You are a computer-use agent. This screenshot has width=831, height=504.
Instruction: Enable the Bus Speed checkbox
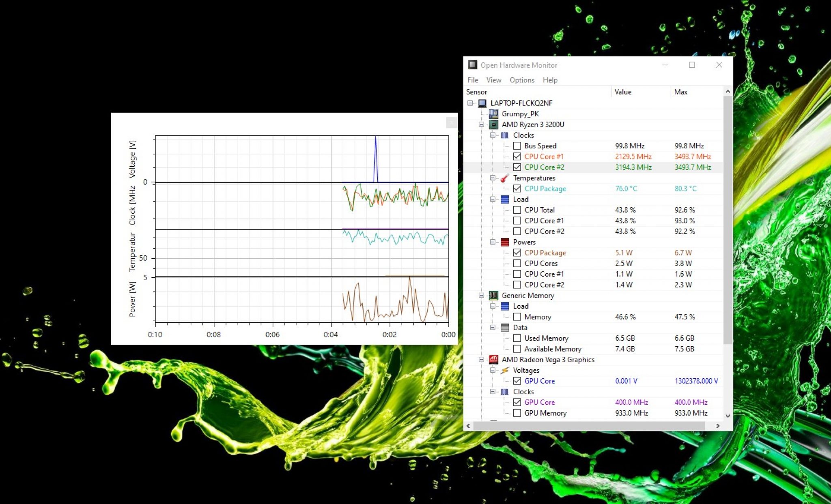point(517,146)
